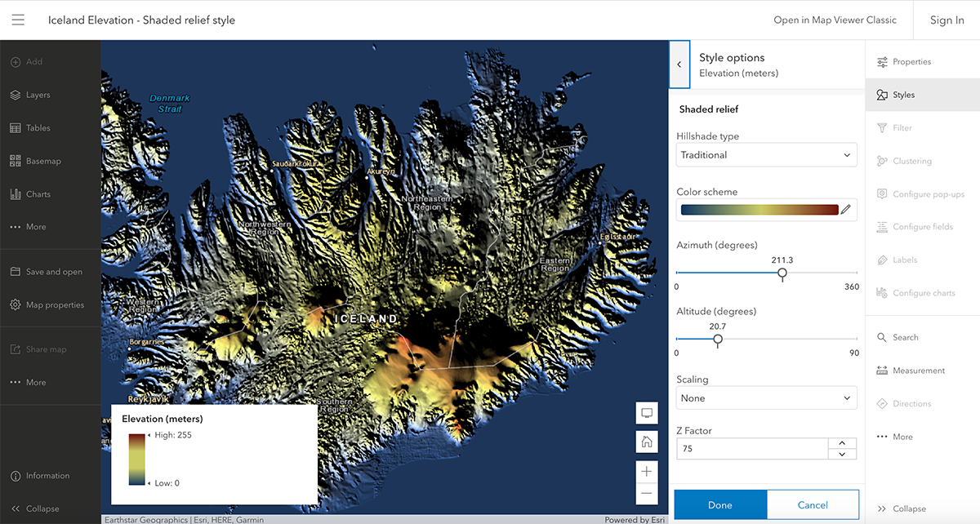Viewport: 980px width, 524px height.
Task: Click the 'Shaded relief' heading
Action: point(709,109)
